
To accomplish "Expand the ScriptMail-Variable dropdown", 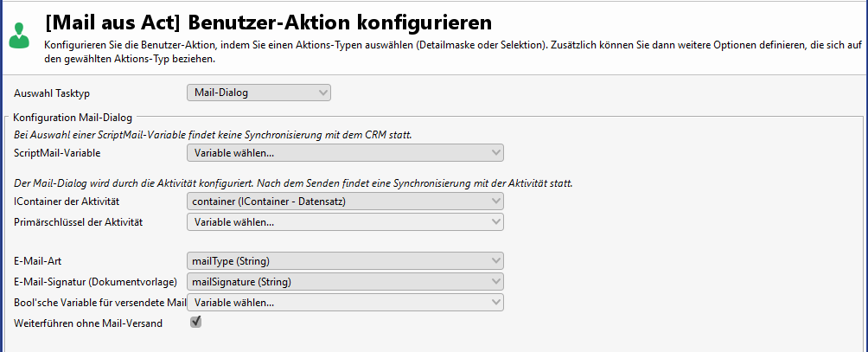I will [345, 153].
